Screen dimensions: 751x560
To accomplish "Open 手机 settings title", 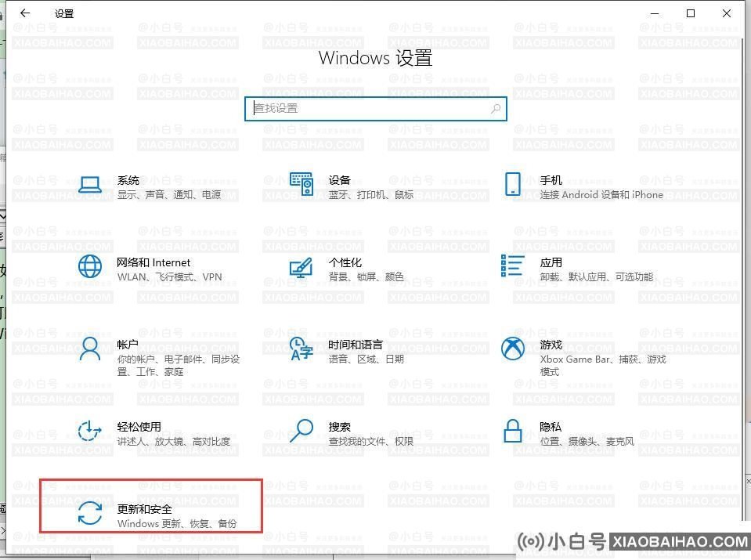I will [x=551, y=180].
